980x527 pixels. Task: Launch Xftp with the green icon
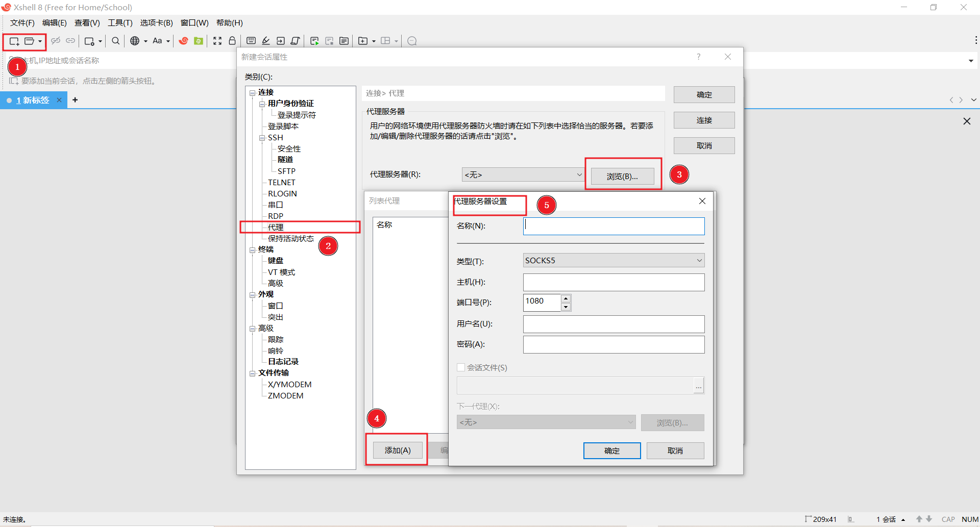[x=199, y=41]
